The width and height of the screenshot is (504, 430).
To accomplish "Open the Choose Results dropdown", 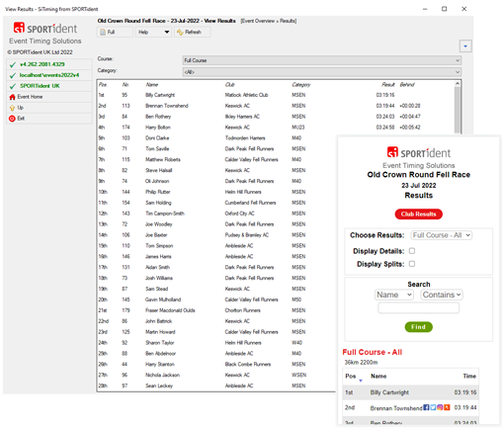I will pyautogui.click(x=442, y=235).
